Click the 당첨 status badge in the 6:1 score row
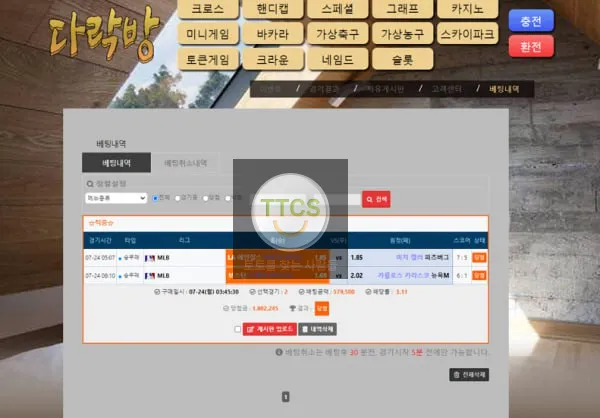Image resolution: width=600 pixels, height=418 pixels. (479, 275)
